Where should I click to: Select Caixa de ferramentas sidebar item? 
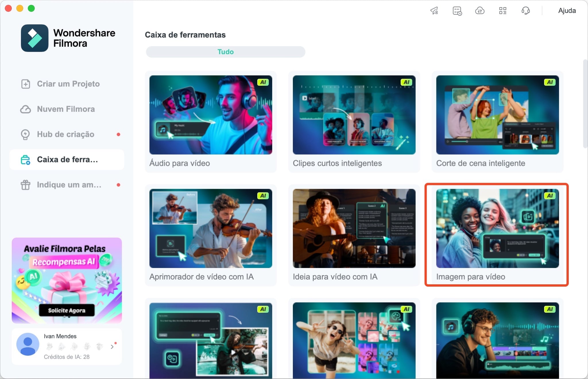(x=67, y=160)
